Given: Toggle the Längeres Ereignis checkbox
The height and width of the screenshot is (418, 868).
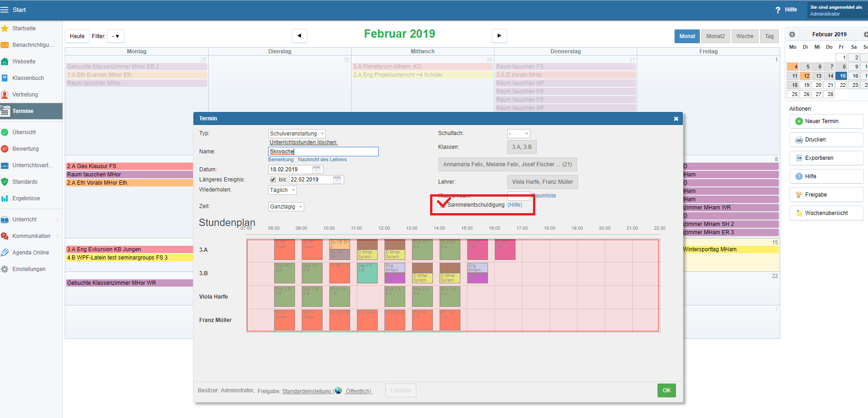Looking at the screenshot, I should (x=273, y=180).
